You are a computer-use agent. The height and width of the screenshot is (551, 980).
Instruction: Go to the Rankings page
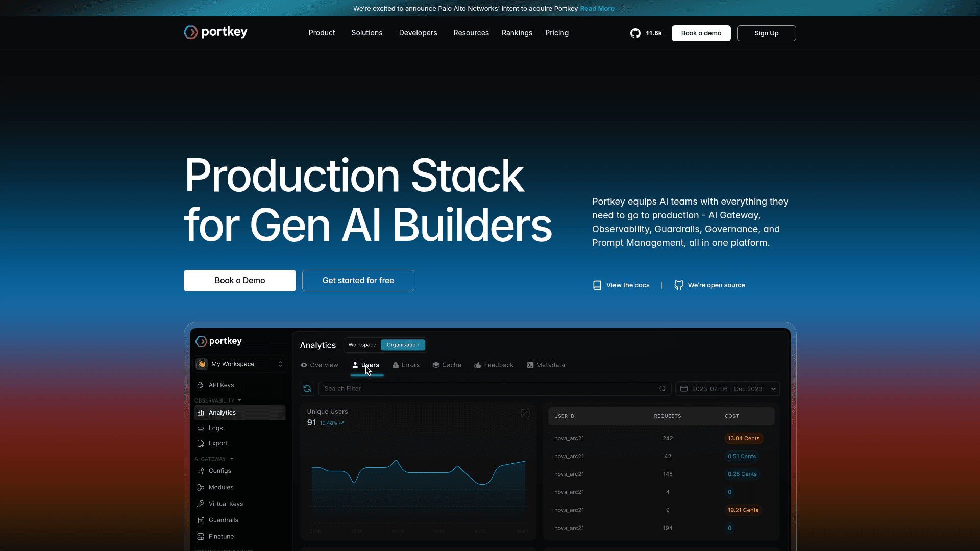click(x=517, y=33)
